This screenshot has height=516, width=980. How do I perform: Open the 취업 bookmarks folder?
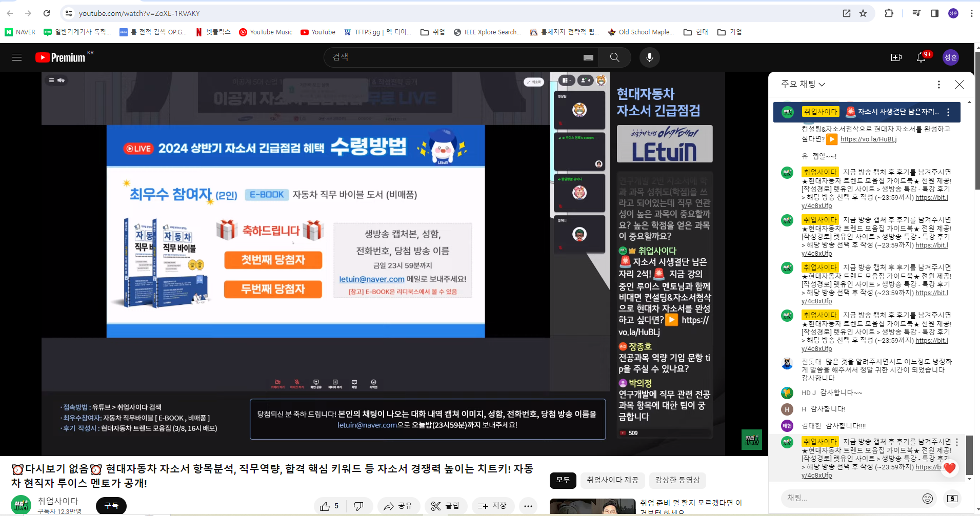(x=433, y=32)
